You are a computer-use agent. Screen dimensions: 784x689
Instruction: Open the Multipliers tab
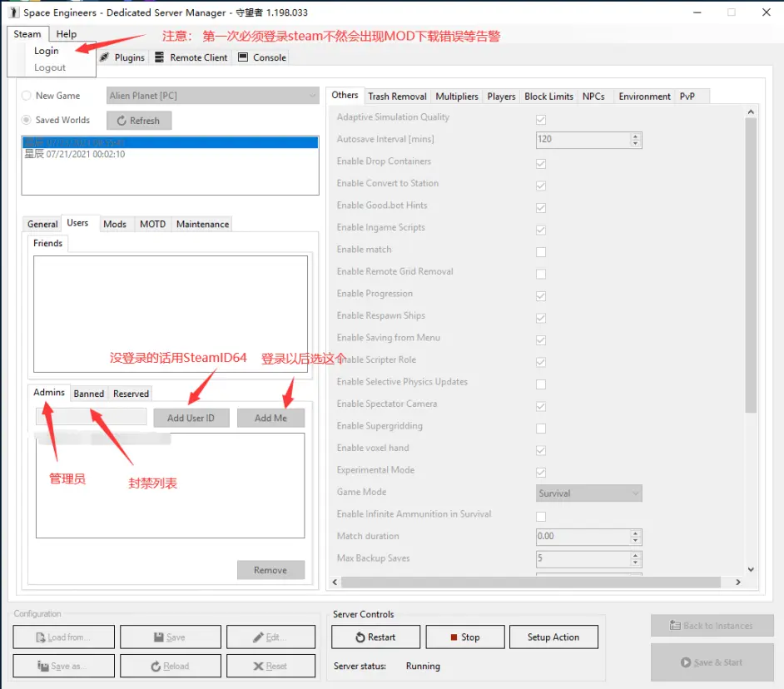pyautogui.click(x=457, y=96)
